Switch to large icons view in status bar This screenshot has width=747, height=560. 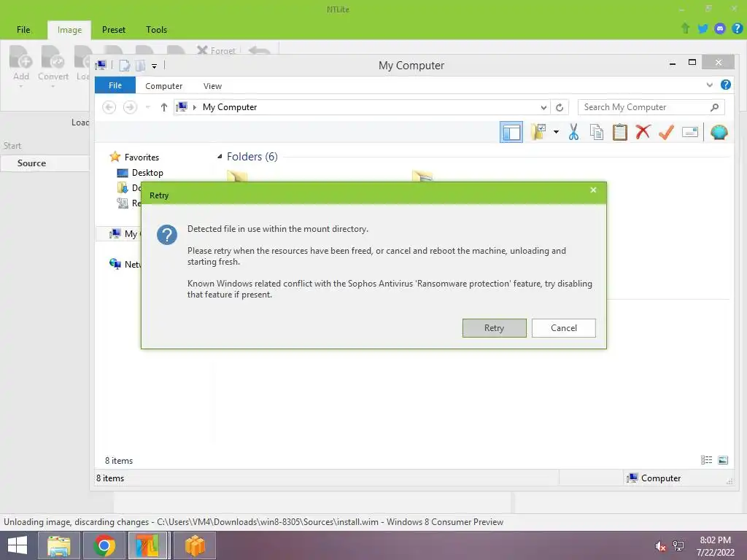[723, 460]
